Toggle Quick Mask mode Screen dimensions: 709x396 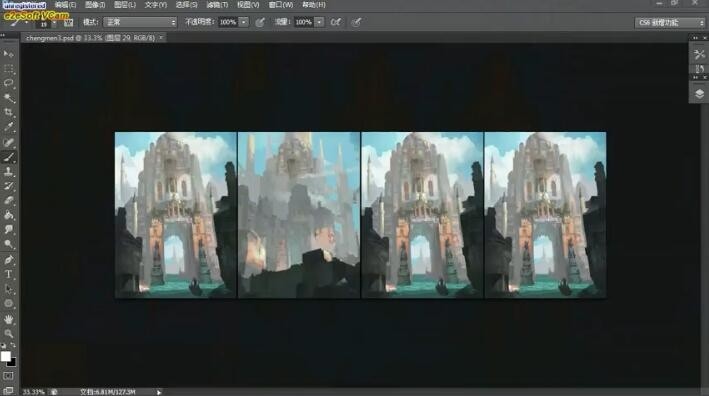click(8, 376)
